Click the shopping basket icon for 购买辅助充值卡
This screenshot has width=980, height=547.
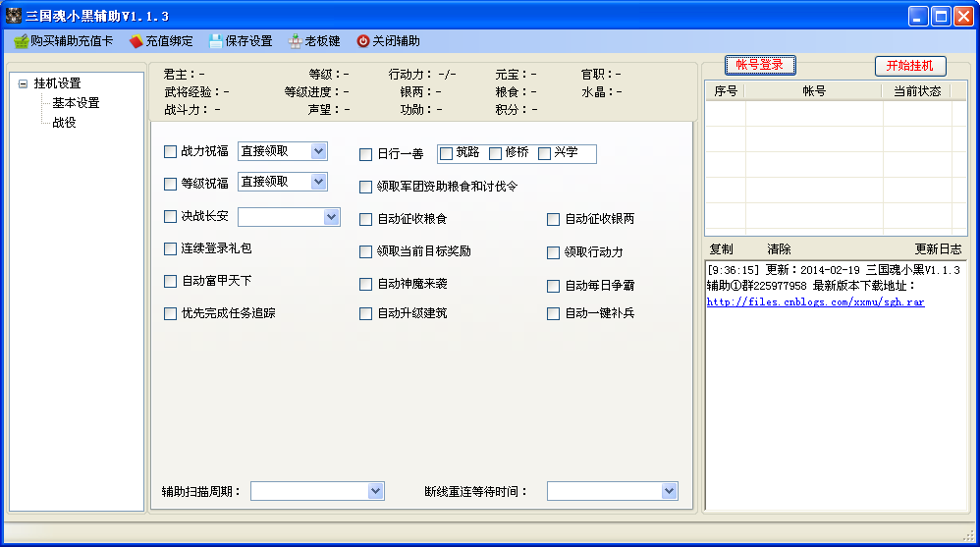click(21, 41)
